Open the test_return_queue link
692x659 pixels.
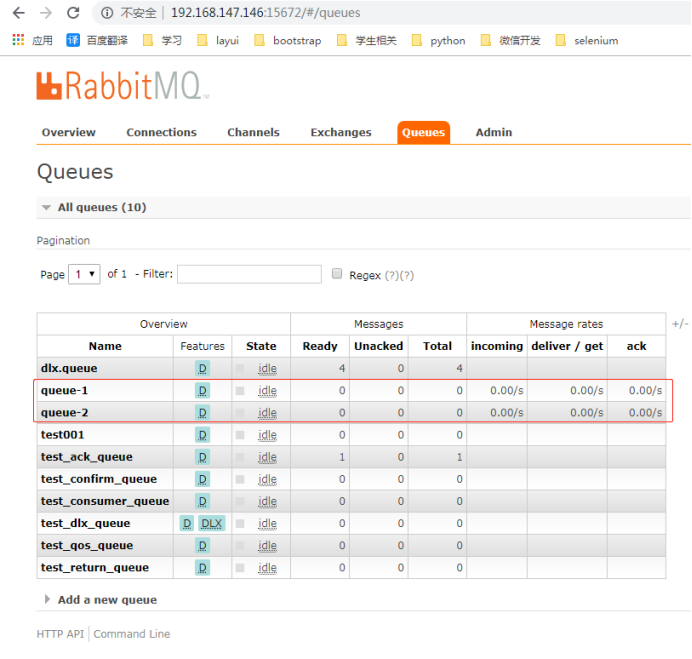pos(95,568)
